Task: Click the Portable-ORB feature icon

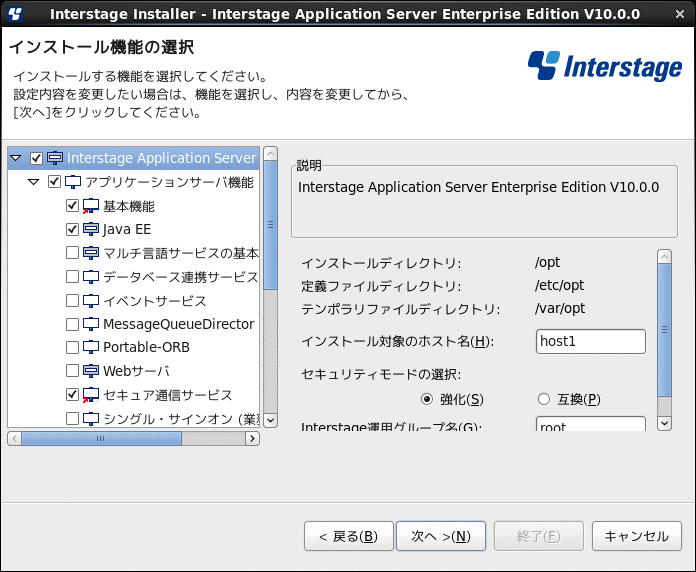Action: (91, 347)
